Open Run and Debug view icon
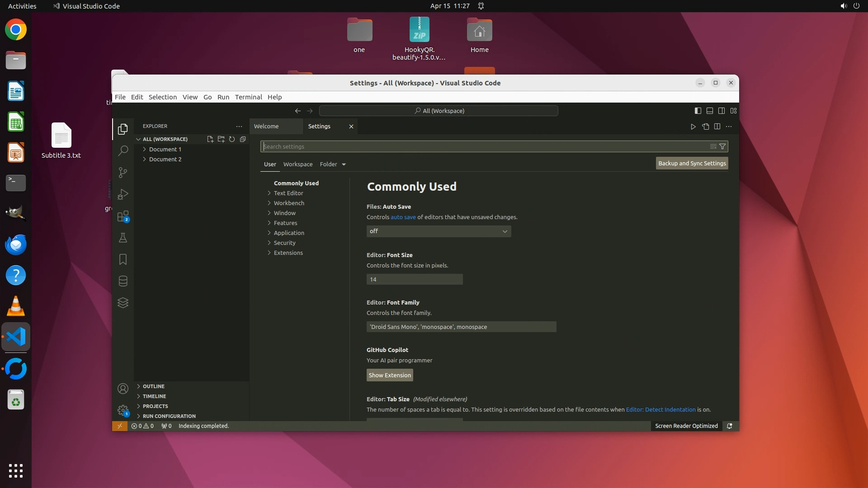This screenshot has width=868, height=488. point(123,194)
